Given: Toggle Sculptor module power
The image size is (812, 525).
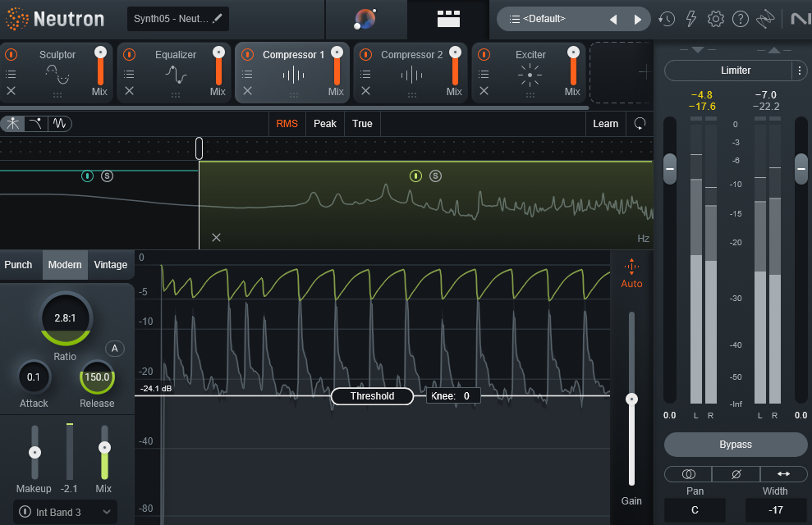Looking at the screenshot, I should pos(11,54).
